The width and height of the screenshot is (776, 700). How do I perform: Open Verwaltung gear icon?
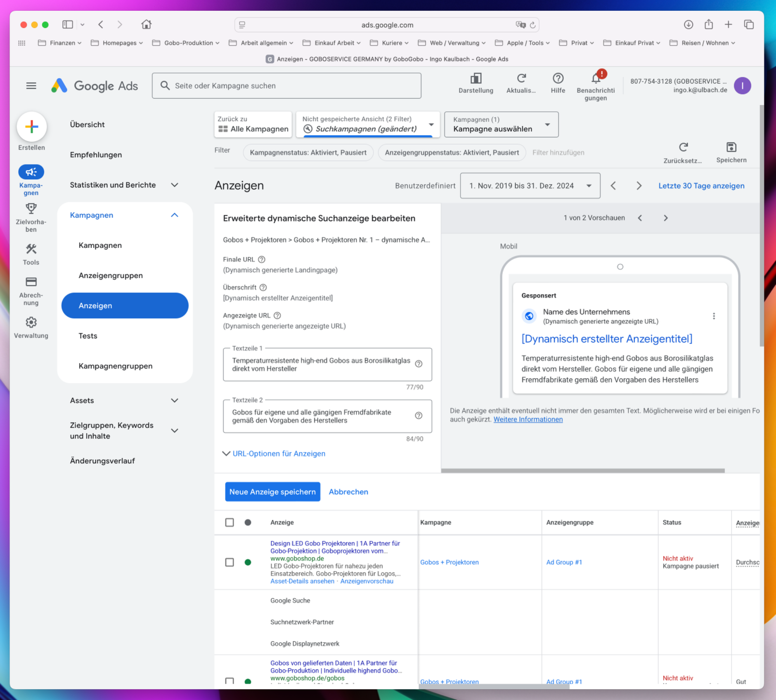click(31, 322)
